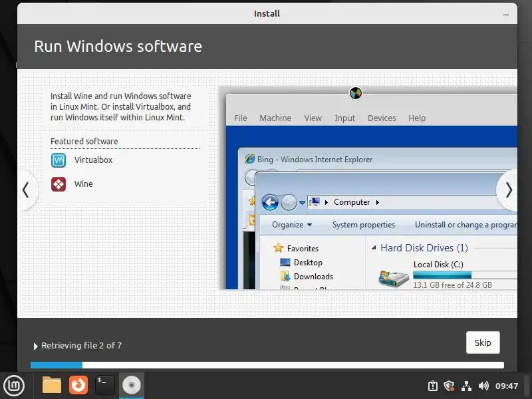Image resolution: width=532 pixels, height=399 pixels.
Task: Click the Internet Explorer logo icon
Action: (250, 159)
